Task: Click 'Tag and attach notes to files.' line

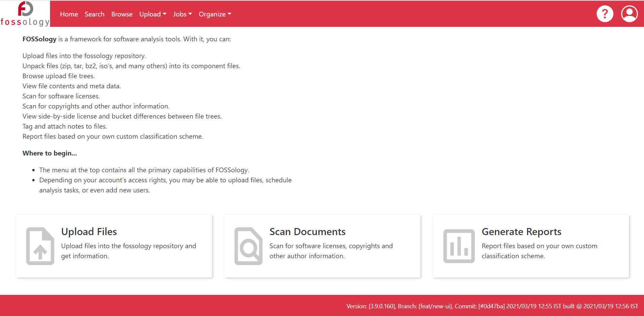Action: (x=65, y=126)
